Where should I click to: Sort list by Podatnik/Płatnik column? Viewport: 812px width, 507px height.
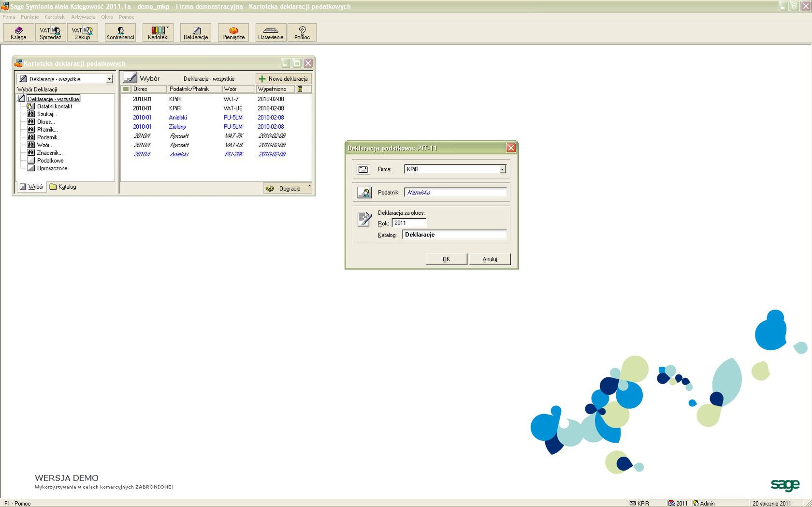pos(194,89)
